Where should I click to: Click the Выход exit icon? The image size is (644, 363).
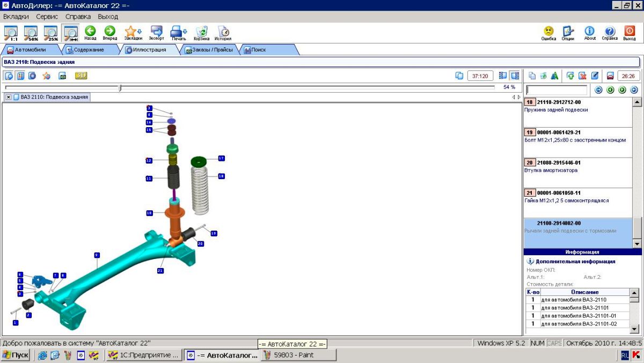630,33
